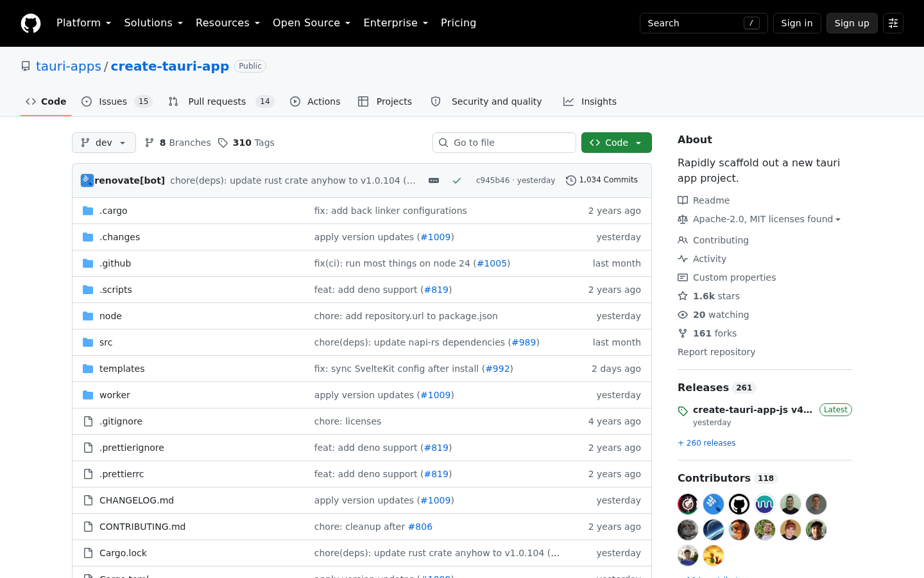Open the Custom properties link

click(734, 277)
